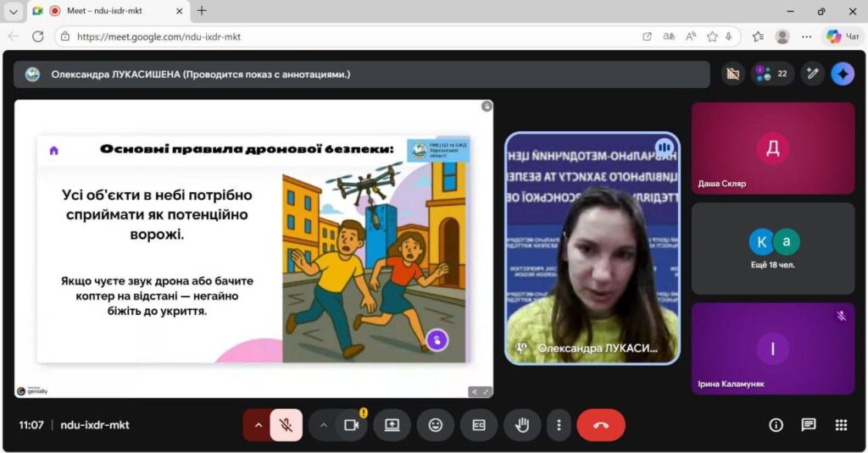Viewport: 868px width, 453px height.
Task: Open a new browser tab
Action: tap(202, 11)
